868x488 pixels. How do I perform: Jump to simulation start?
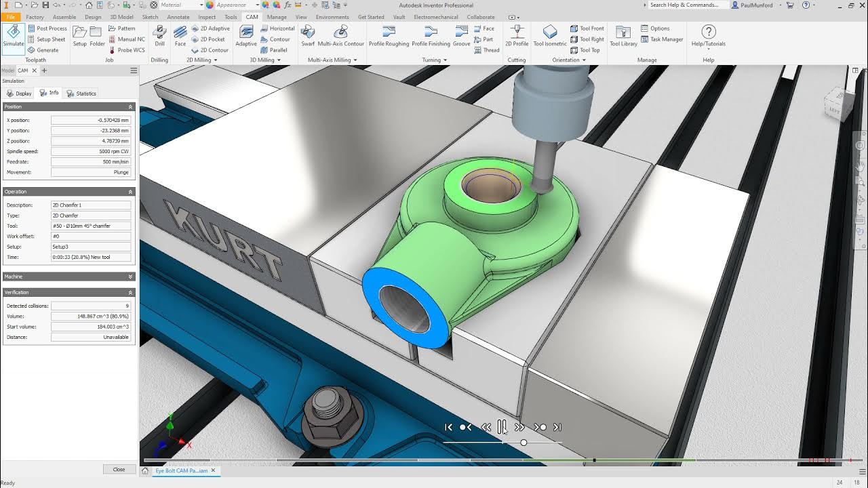coord(448,427)
